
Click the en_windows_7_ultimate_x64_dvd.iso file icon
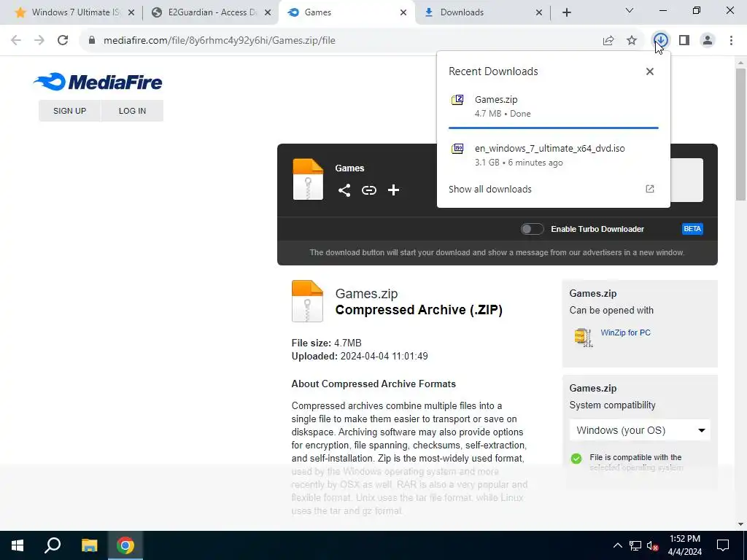457,149
